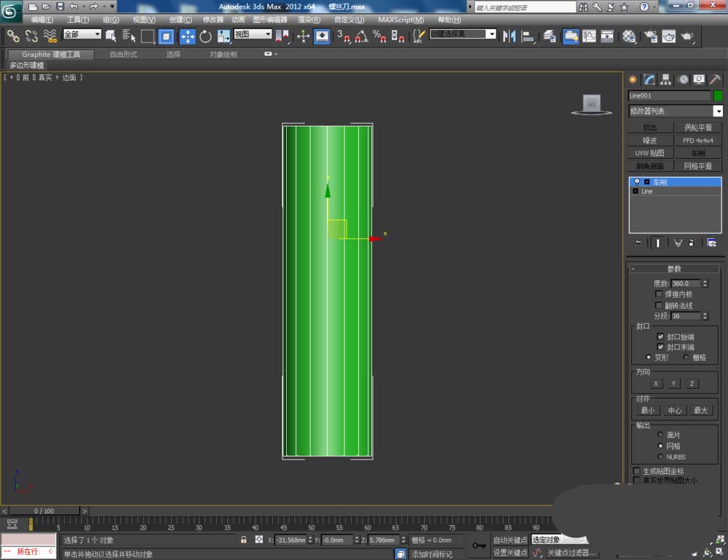Click the Select and Link chain icon
Image resolution: width=728 pixels, height=560 pixels.
pos(13,36)
